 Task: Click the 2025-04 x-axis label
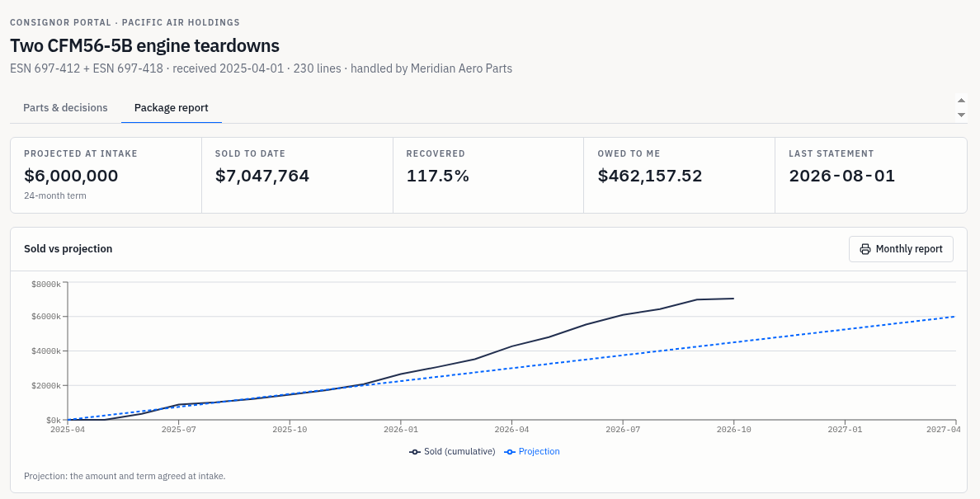(x=68, y=430)
